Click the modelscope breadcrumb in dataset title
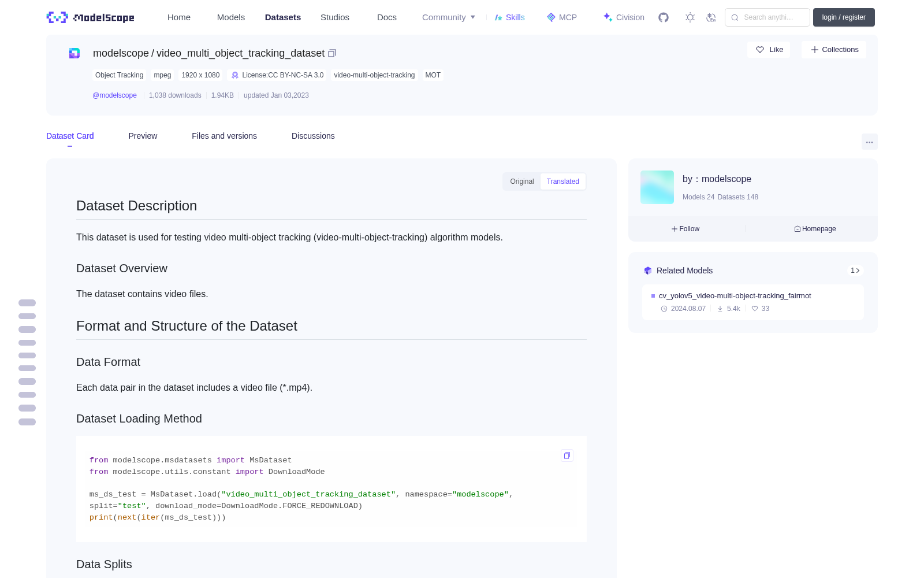 (x=121, y=53)
